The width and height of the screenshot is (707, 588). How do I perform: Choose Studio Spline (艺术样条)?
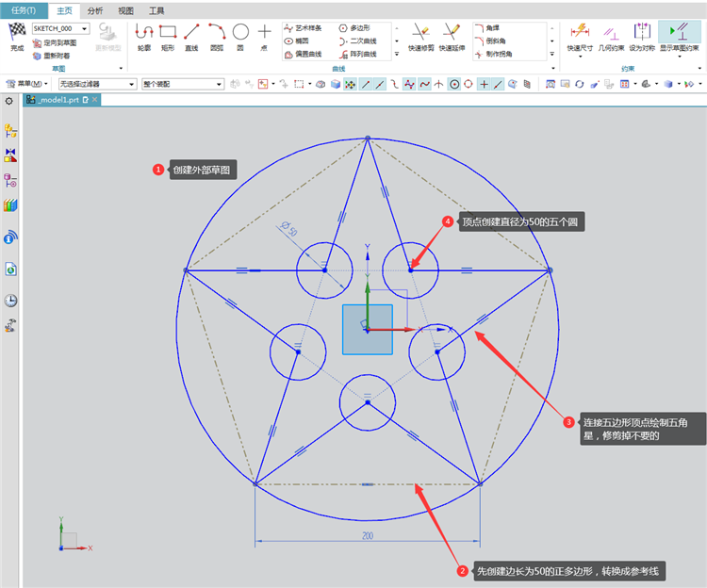tap(303, 28)
